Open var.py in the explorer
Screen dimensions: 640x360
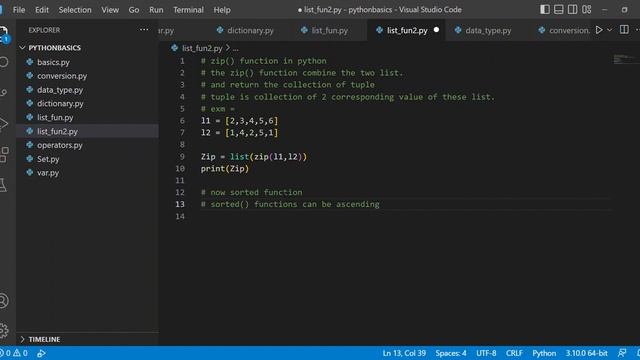point(48,173)
